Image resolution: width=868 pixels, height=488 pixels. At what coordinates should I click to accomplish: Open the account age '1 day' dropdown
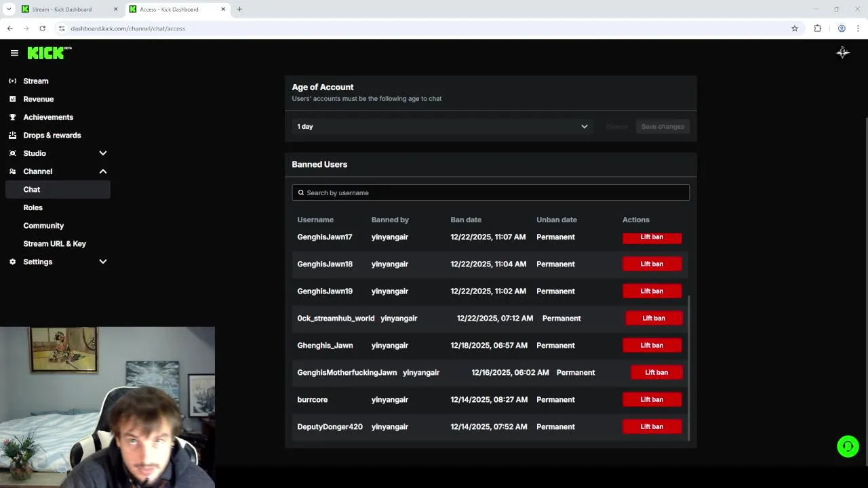[x=442, y=127]
